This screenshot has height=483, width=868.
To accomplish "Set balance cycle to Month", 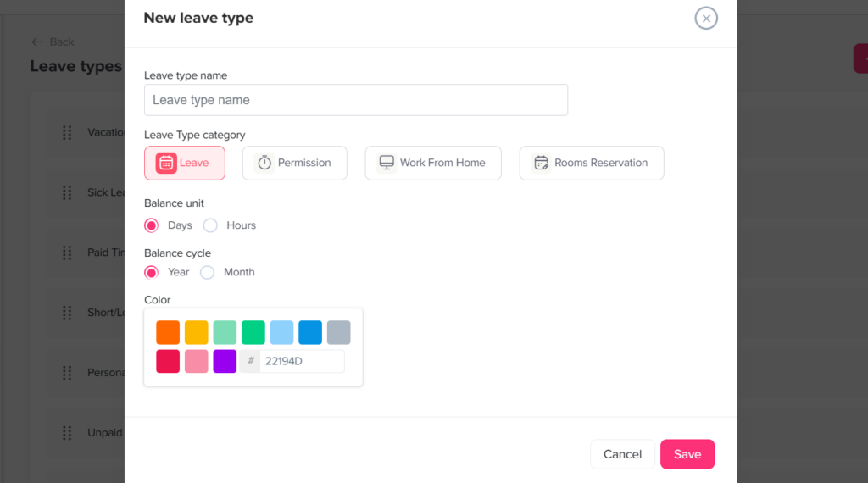I will [208, 272].
